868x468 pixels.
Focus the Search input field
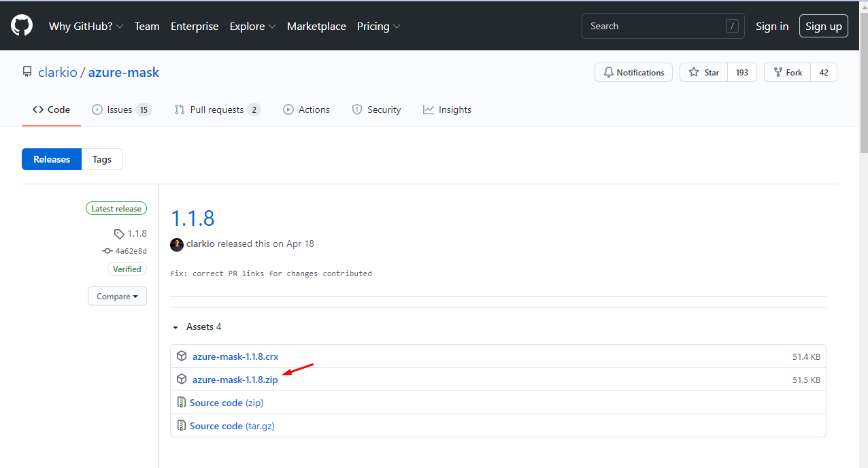(663, 26)
